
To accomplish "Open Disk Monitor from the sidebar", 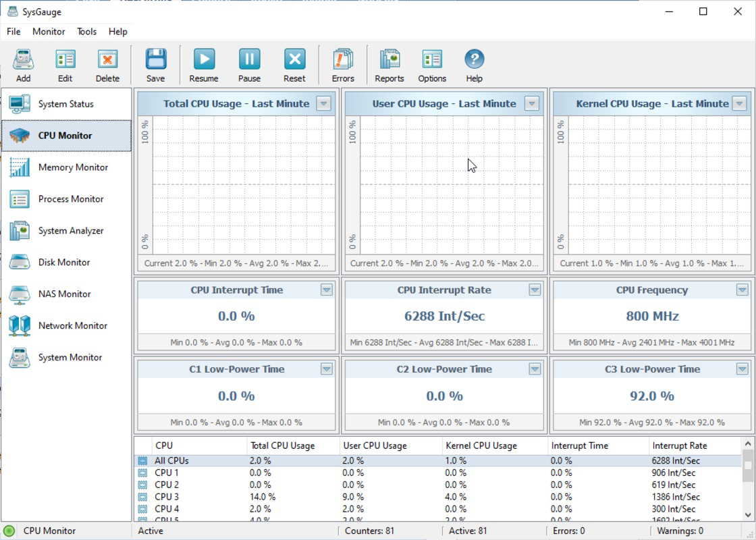I will (66, 263).
